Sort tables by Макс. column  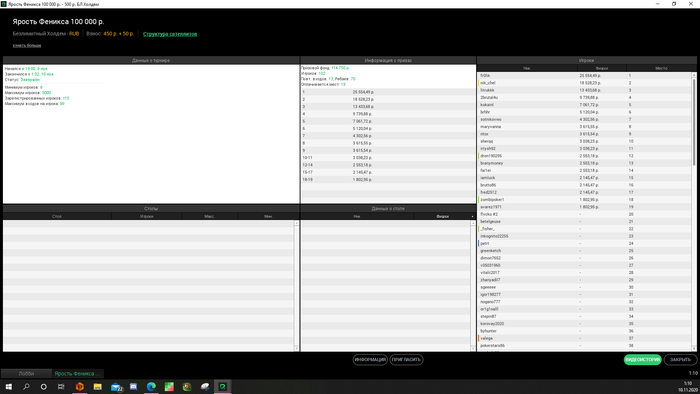point(209,216)
